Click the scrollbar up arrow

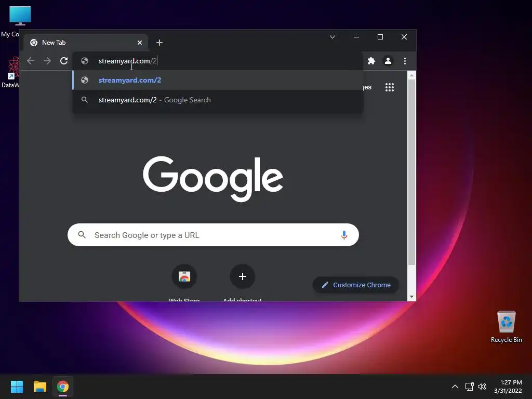click(411, 75)
